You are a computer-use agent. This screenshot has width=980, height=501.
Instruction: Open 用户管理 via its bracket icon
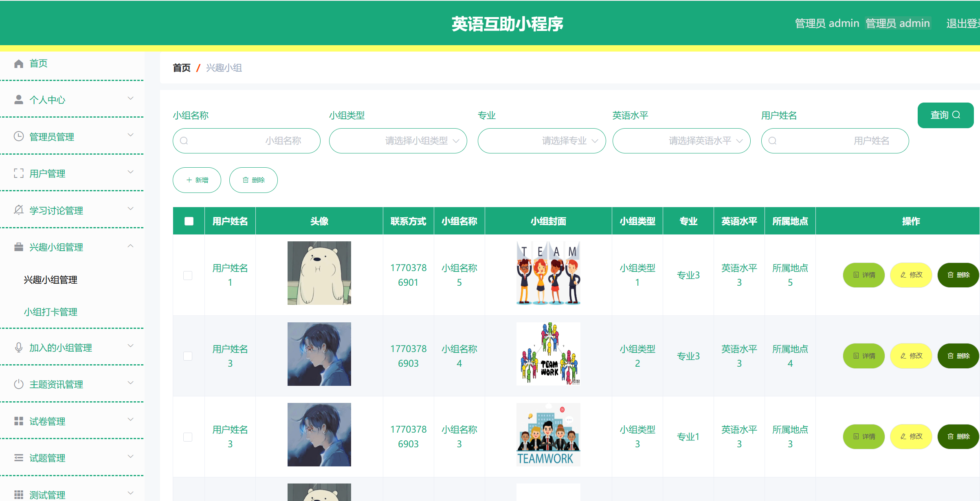[x=18, y=173]
